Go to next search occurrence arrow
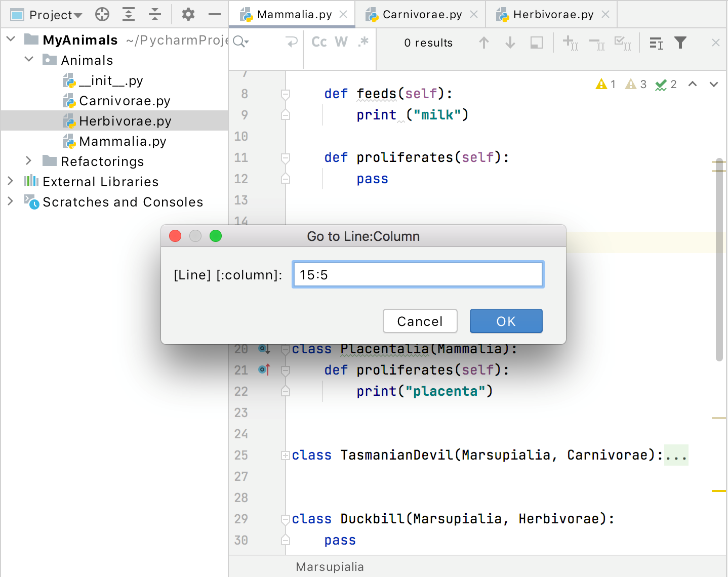This screenshot has height=577, width=728. [x=510, y=43]
